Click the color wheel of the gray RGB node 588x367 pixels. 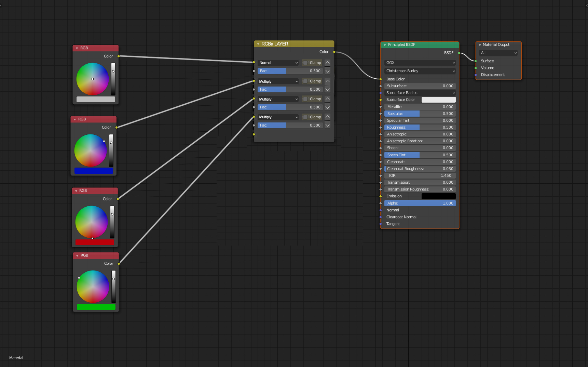tap(93, 79)
